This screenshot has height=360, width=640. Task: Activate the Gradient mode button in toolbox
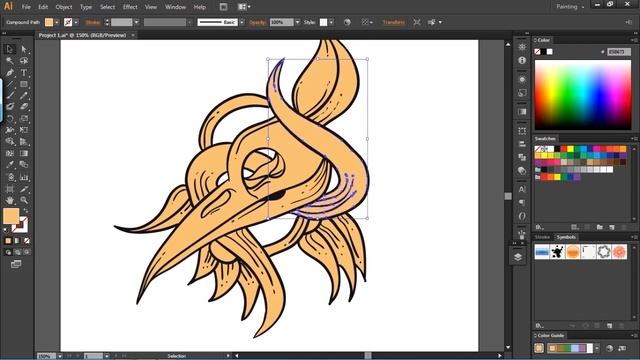pos(17,241)
